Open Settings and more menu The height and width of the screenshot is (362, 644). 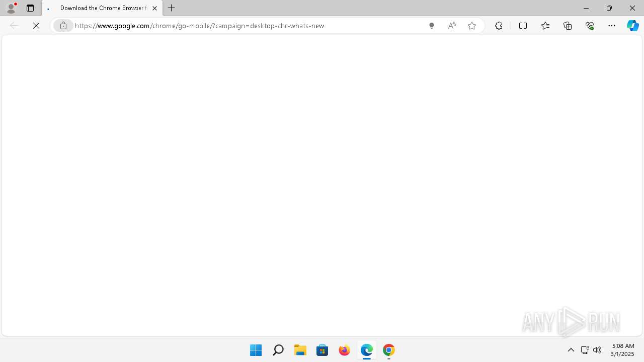pos(612,26)
